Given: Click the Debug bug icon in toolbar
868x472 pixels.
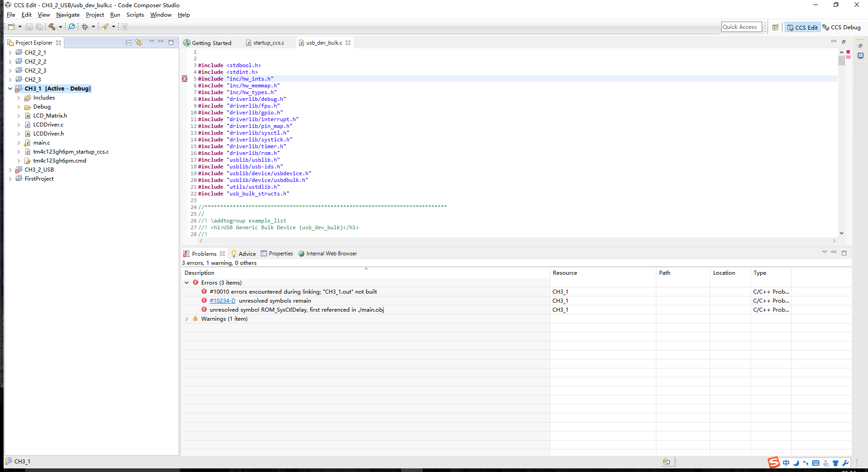Looking at the screenshot, I should coord(85,27).
